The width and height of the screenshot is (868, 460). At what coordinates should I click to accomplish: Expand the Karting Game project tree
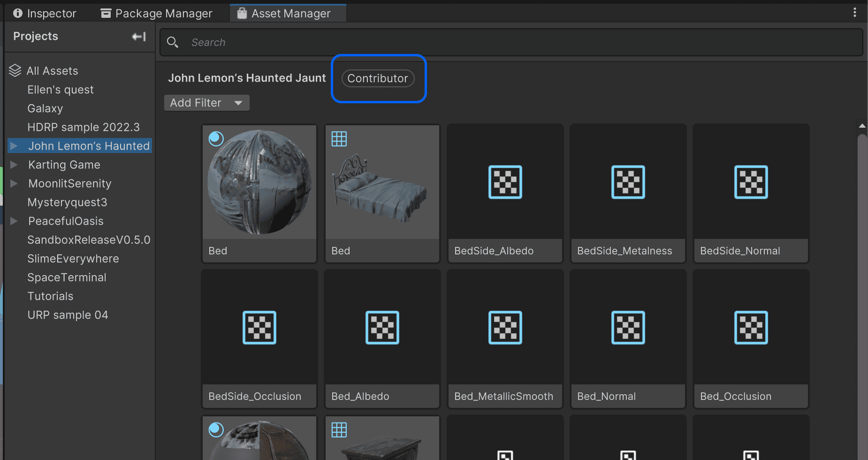coord(13,165)
